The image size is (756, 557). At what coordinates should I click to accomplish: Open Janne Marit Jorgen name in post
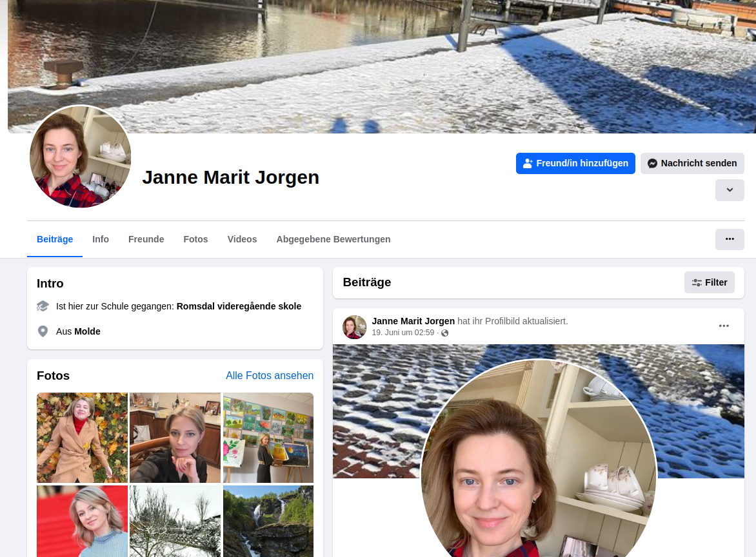413,321
